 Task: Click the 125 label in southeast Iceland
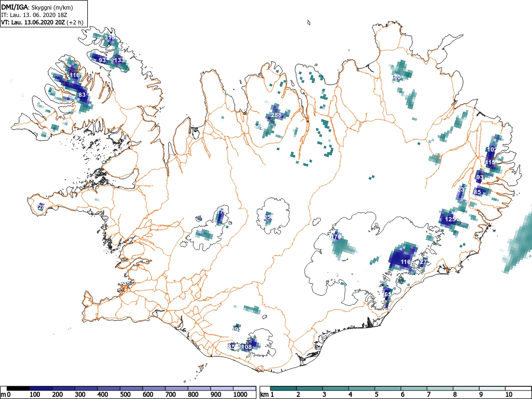(450, 219)
